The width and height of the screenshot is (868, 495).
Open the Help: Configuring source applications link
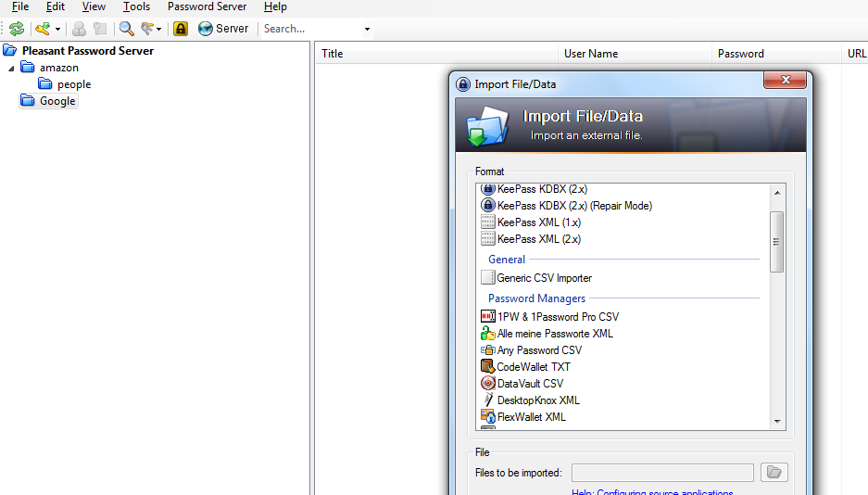pos(652,491)
